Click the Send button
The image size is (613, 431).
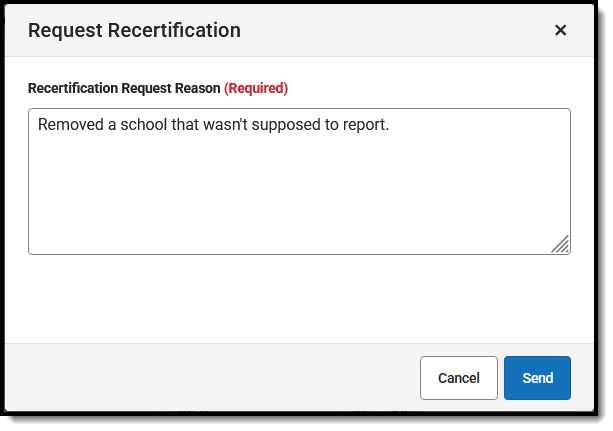(x=537, y=378)
